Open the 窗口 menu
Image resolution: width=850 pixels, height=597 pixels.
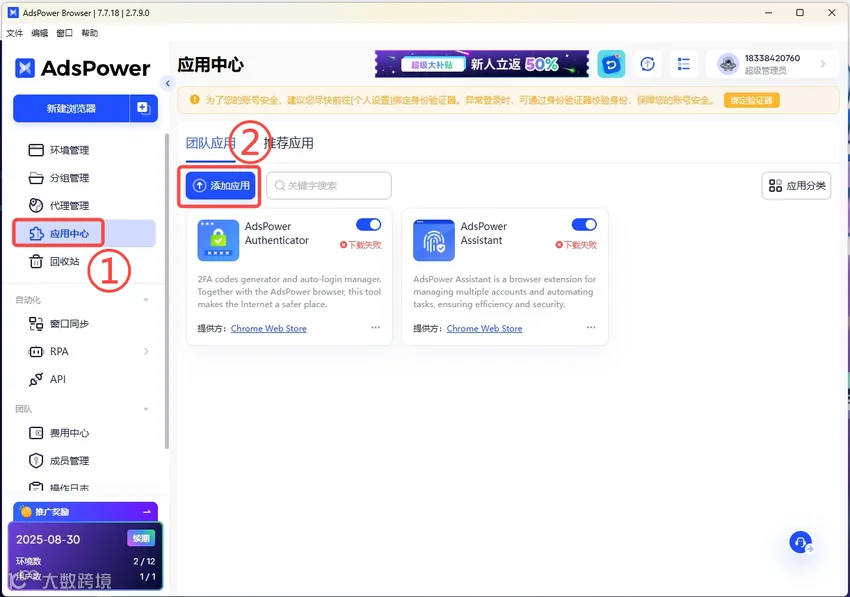click(x=65, y=33)
